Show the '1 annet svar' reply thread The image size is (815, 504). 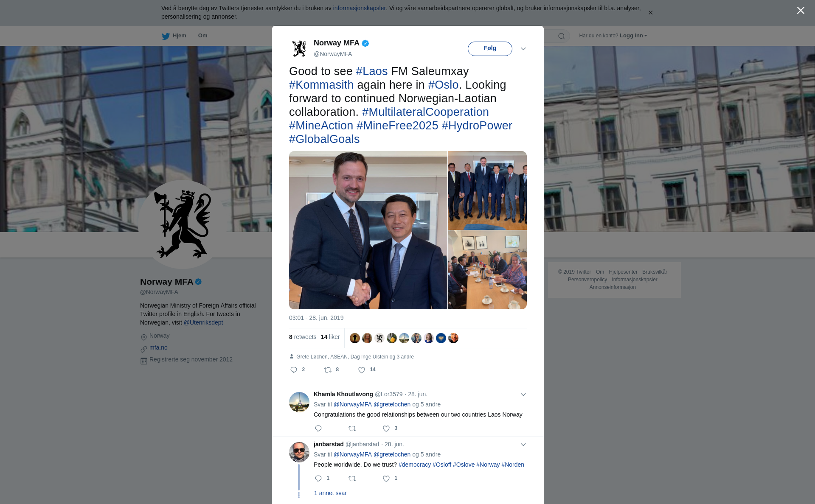(x=330, y=493)
